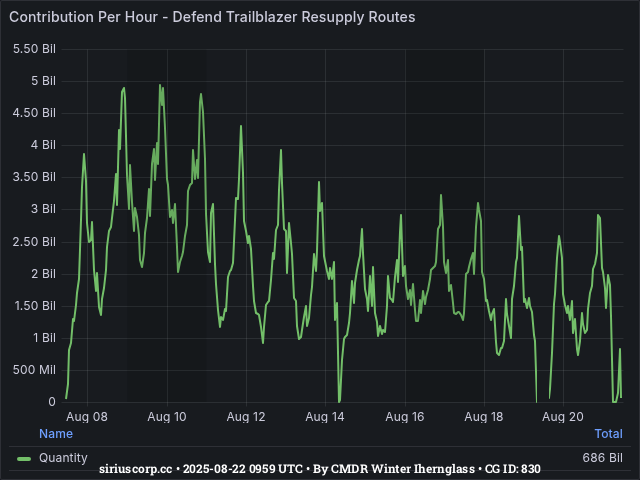This screenshot has height=480, width=640.
Task: Click the 1.50 Bil y-axis label
Action: pyautogui.click(x=35, y=306)
